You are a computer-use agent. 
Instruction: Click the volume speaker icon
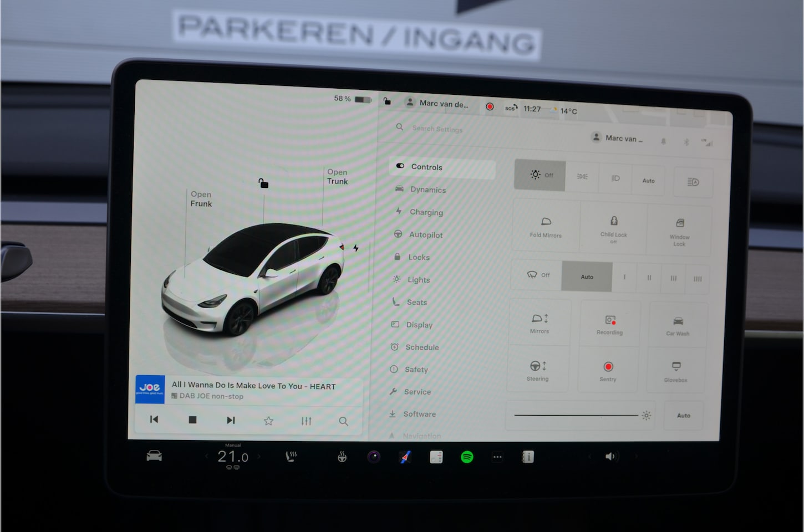tap(610, 457)
